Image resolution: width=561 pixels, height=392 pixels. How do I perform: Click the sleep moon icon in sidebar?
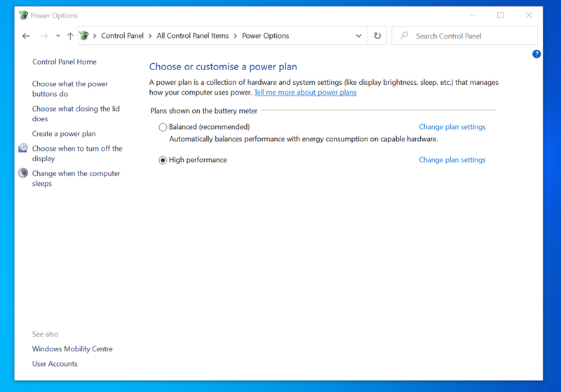[x=23, y=173]
